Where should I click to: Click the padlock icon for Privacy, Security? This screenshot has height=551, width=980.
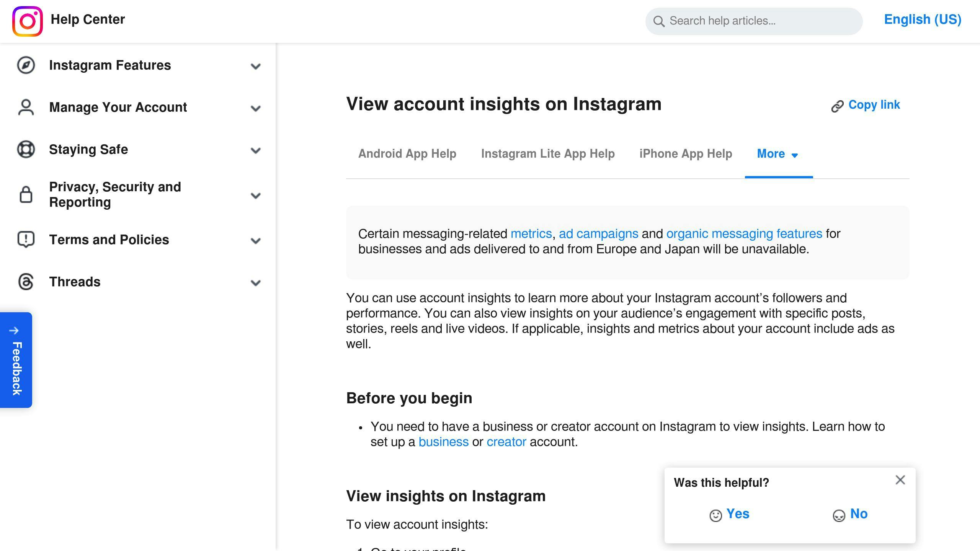26,194
